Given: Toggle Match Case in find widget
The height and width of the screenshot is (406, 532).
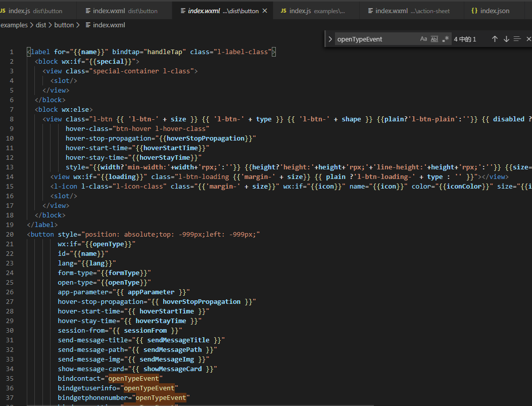Looking at the screenshot, I should (423, 39).
